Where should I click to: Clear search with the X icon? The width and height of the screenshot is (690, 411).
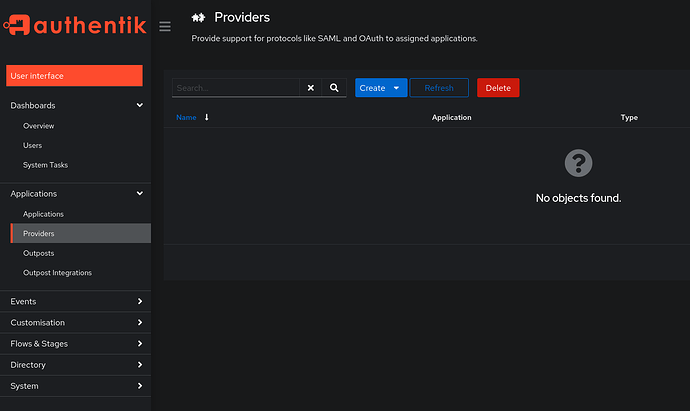[x=311, y=88]
